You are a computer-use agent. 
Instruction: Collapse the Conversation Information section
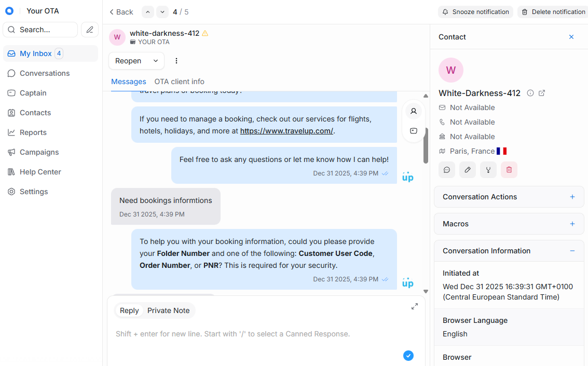click(x=572, y=251)
